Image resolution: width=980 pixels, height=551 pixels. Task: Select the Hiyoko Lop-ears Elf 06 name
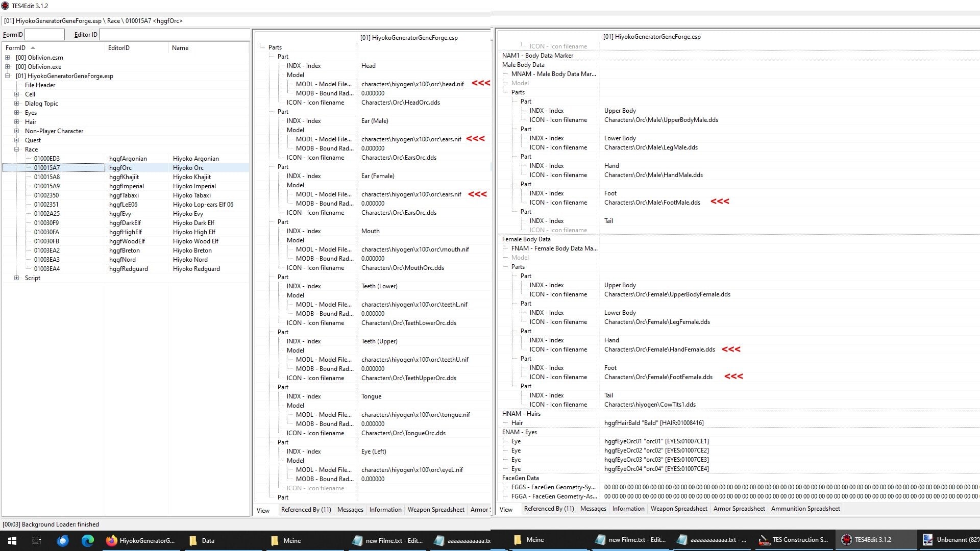[203, 205]
